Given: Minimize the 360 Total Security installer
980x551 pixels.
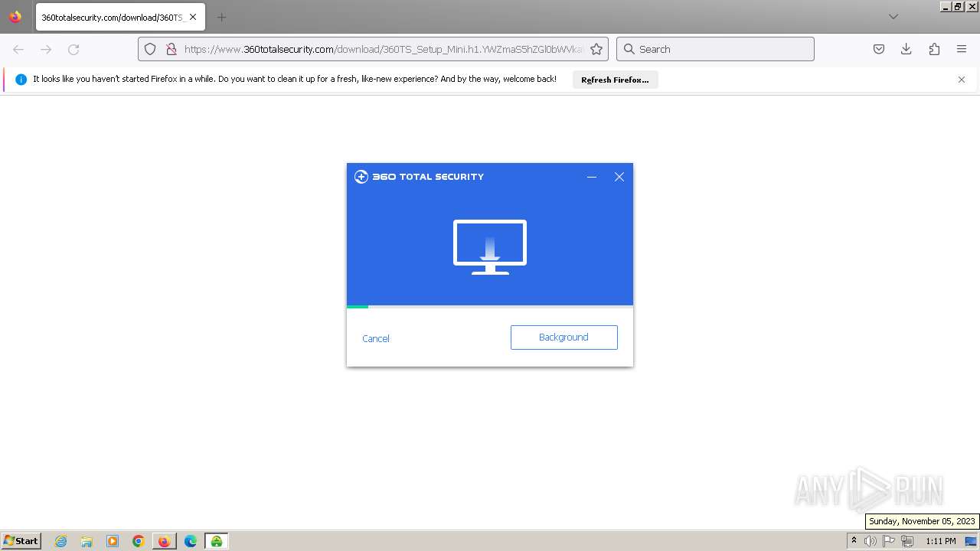Looking at the screenshot, I should pyautogui.click(x=592, y=177).
